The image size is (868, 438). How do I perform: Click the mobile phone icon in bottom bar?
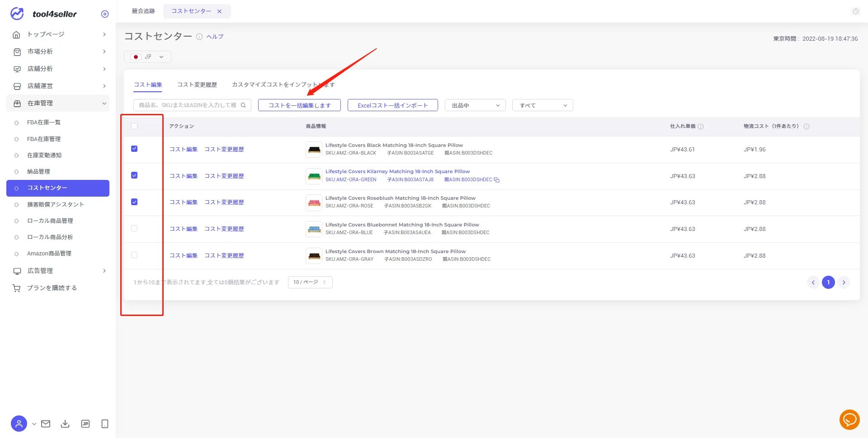click(x=105, y=424)
